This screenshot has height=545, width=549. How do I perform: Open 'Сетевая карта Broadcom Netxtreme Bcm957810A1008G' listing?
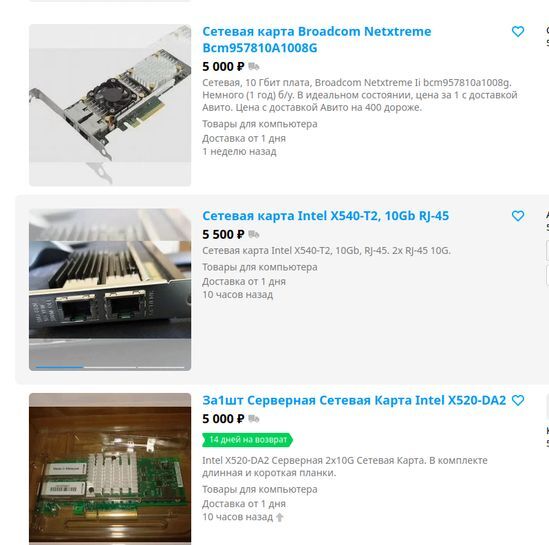coord(317,40)
